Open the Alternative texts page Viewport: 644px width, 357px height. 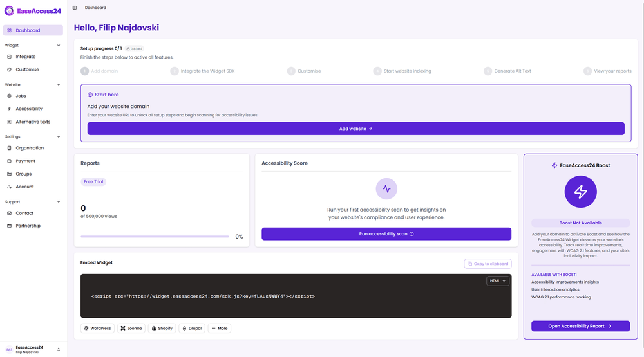coord(33,122)
